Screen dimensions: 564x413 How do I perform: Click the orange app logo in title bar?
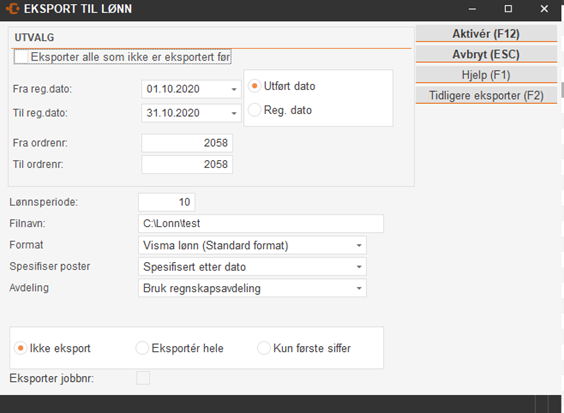(13, 9)
